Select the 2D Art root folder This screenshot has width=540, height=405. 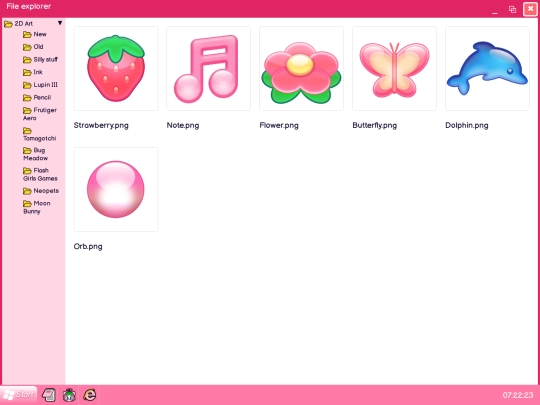click(x=18, y=24)
